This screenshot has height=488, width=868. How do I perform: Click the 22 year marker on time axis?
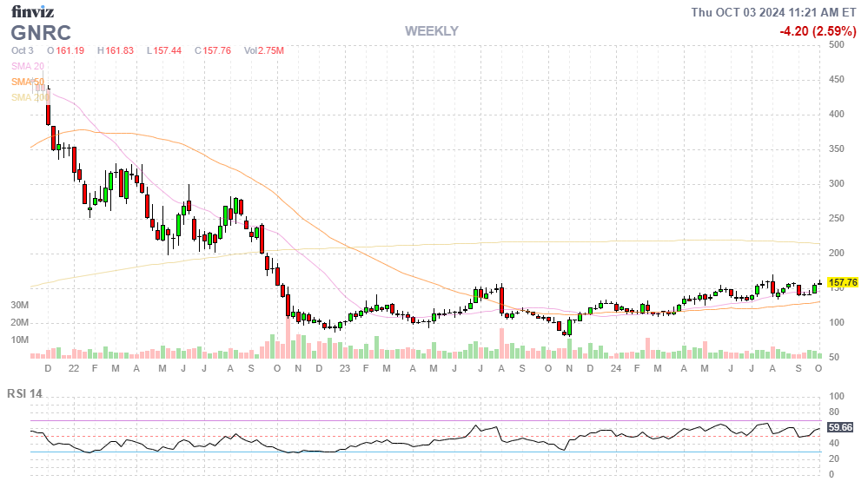click(74, 368)
